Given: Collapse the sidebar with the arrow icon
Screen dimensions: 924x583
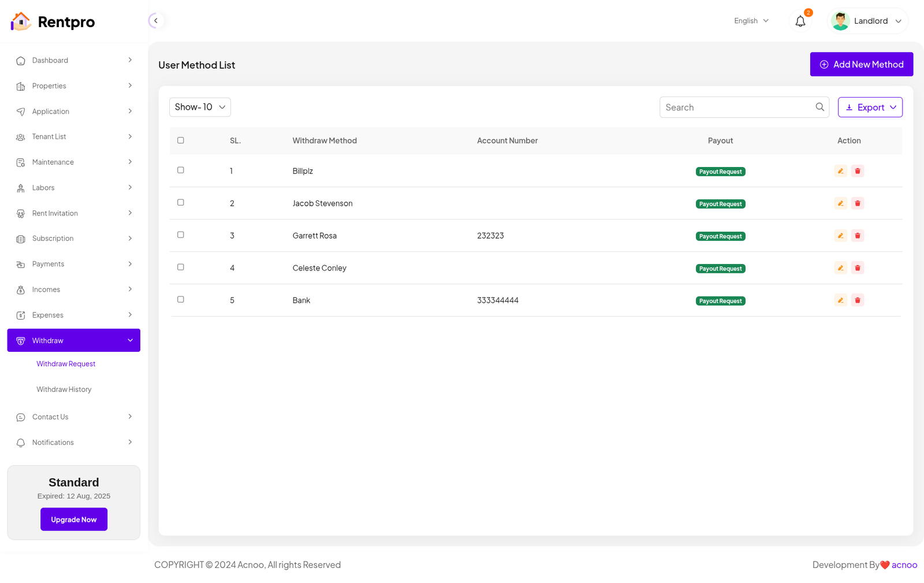Looking at the screenshot, I should [155, 21].
